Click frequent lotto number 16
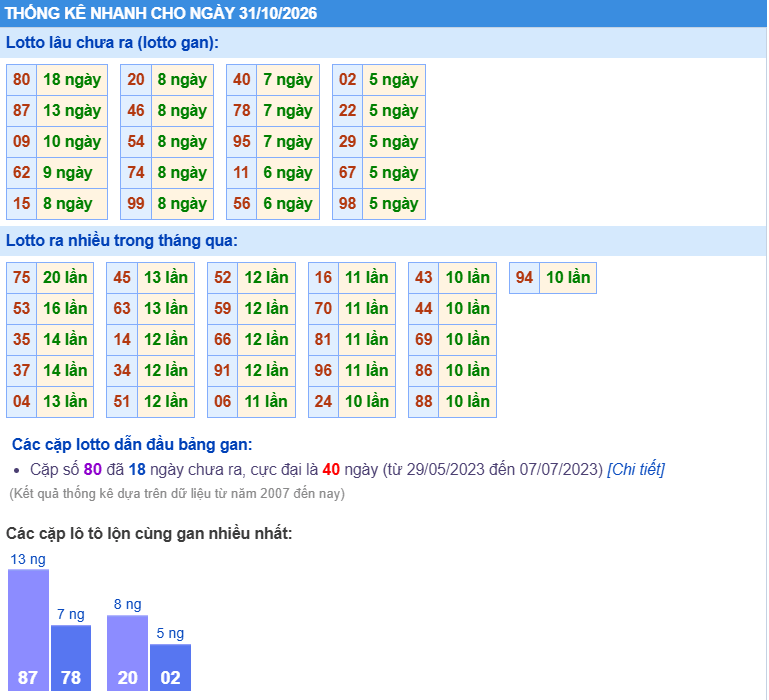The image size is (769, 700). tap(323, 278)
